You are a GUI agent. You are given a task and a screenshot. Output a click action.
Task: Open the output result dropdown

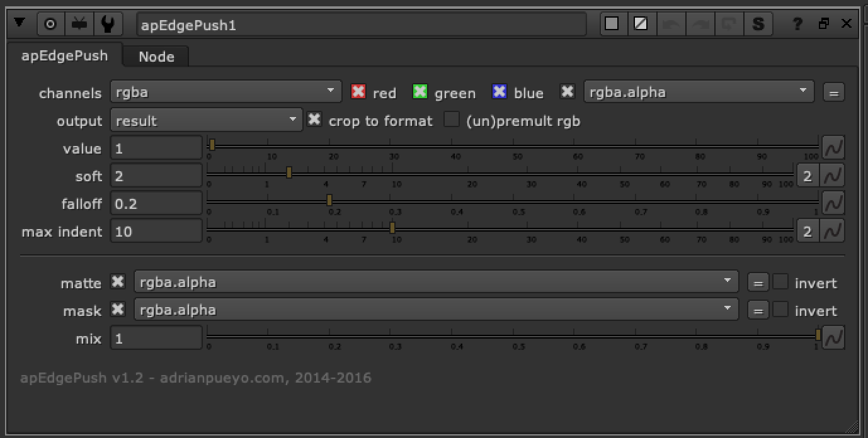206,120
